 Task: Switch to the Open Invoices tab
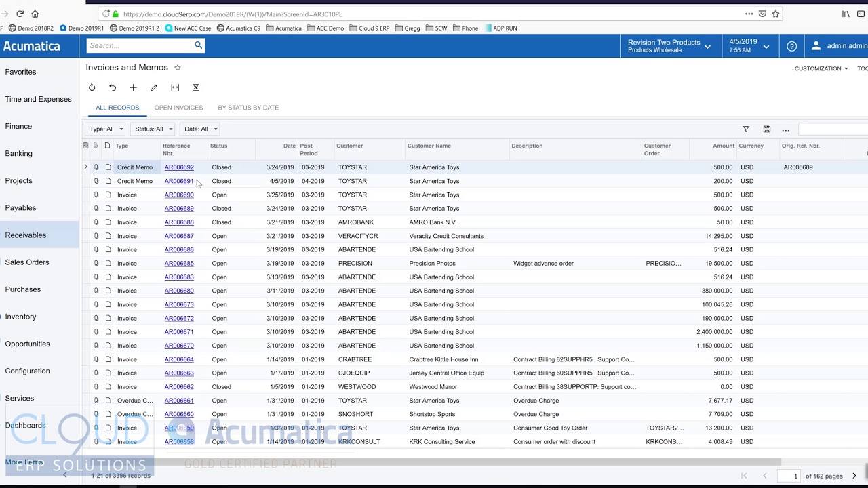tap(178, 108)
